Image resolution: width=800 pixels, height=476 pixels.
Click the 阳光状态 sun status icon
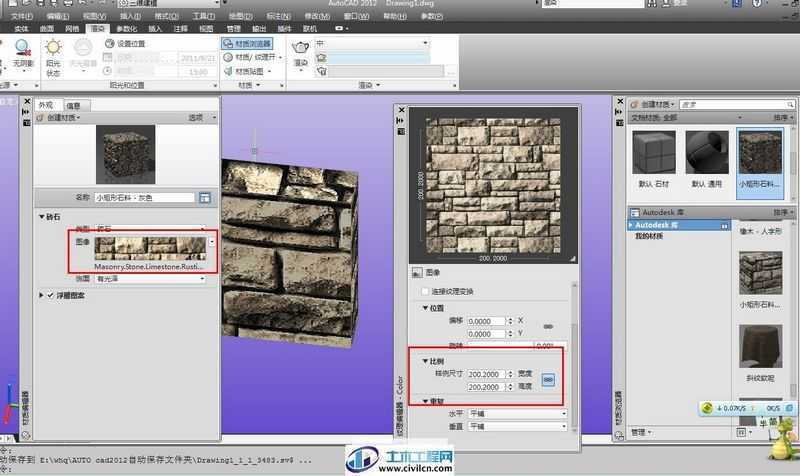pyautogui.click(x=53, y=48)
